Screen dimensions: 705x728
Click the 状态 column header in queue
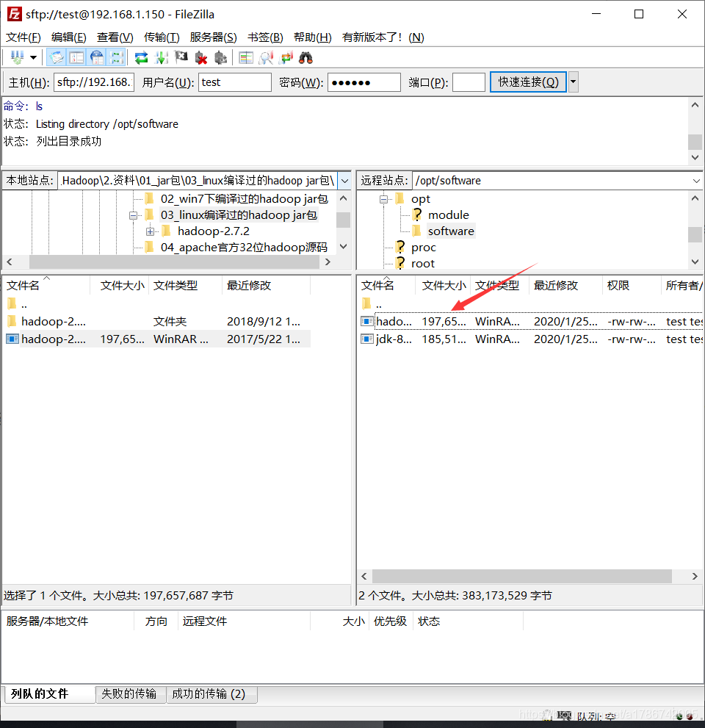pyautogui.click(x=468, y=621)
